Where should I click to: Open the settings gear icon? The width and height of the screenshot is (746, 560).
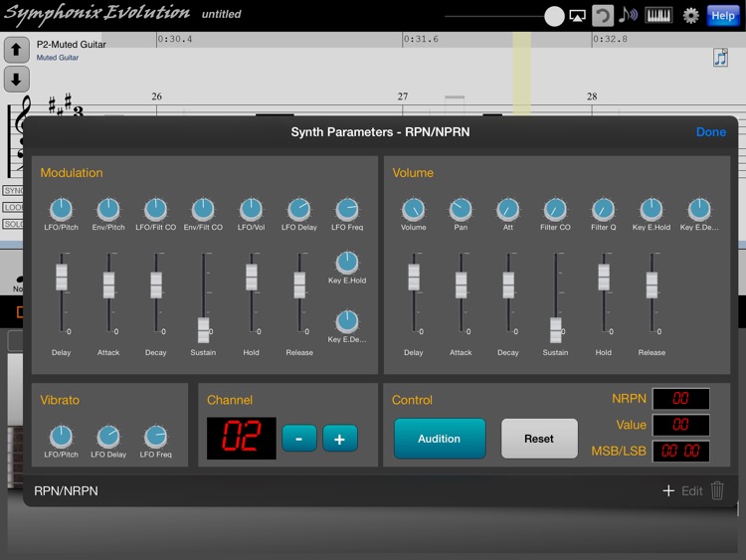(x=691, y=16)
